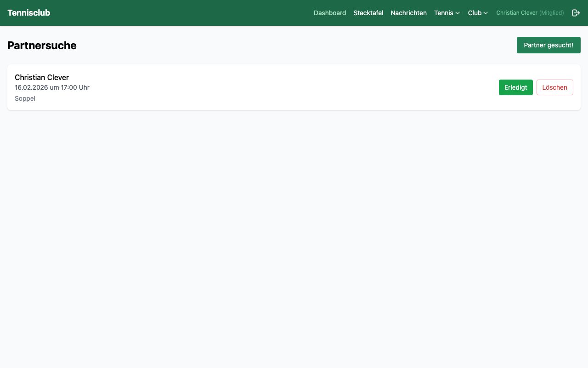Image resolution: width=588 pixels, height=368 pixels.
Task: Click the Partner gesucht! button
Action: point(548,45)
